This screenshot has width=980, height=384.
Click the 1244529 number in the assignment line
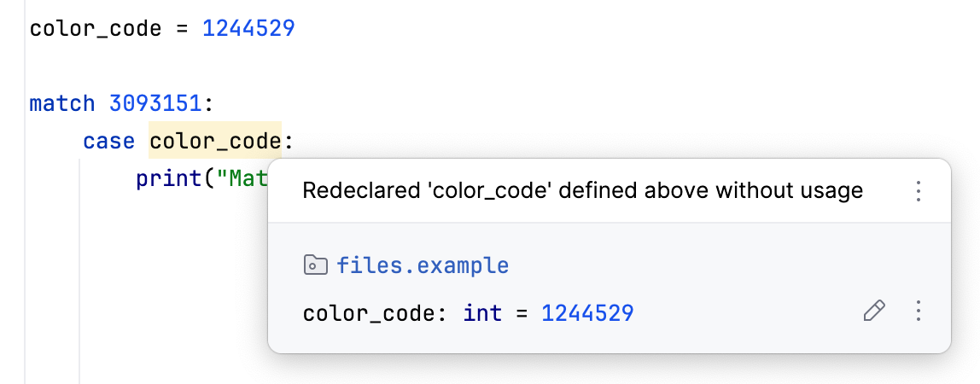(248, 29)
